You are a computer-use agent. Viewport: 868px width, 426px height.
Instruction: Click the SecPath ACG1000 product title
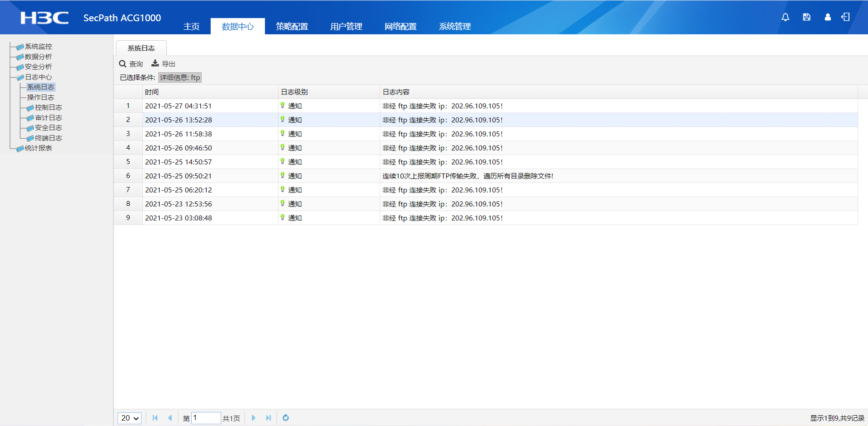point(122,18)
